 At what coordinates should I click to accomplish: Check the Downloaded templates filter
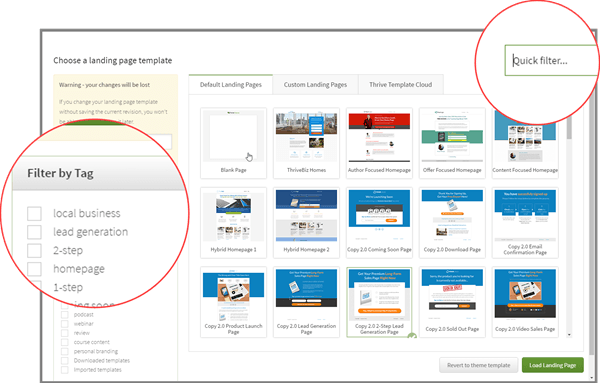[65, 360]
